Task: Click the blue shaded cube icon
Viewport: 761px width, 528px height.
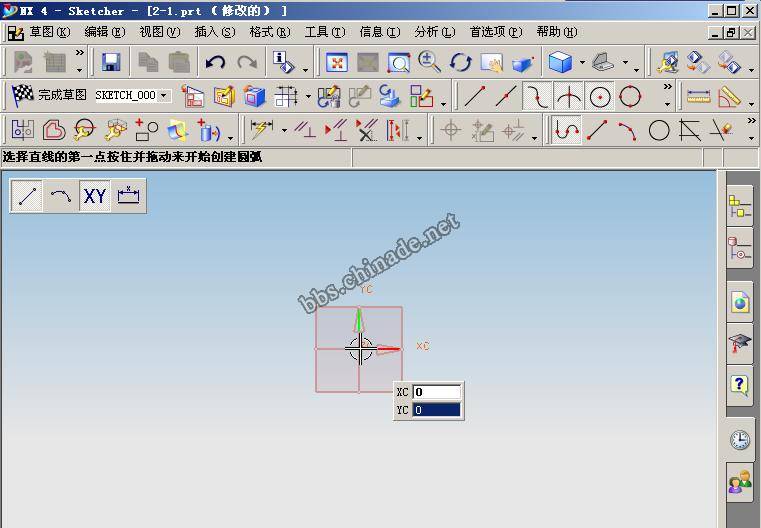Action: click(560, 62)
